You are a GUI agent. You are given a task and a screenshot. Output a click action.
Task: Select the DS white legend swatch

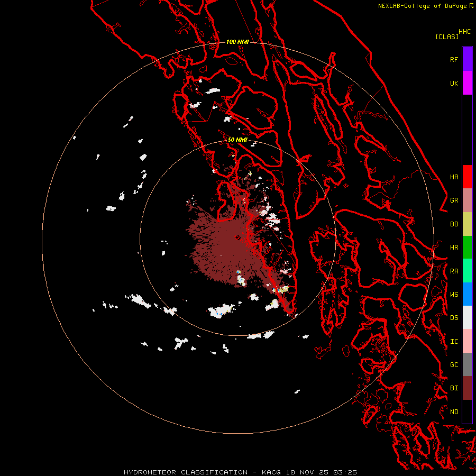pyautogui.click(x=467, y=317)
